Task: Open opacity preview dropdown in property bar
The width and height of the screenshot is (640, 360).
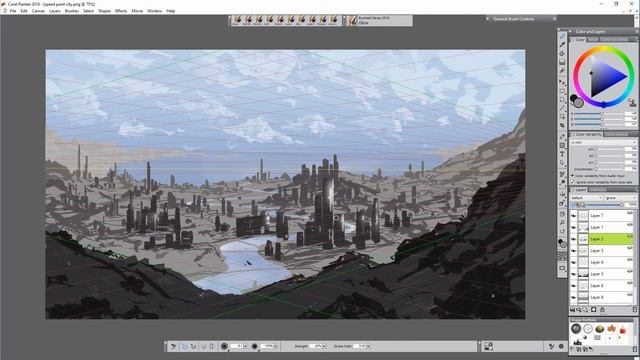Action: coord(255,346)
